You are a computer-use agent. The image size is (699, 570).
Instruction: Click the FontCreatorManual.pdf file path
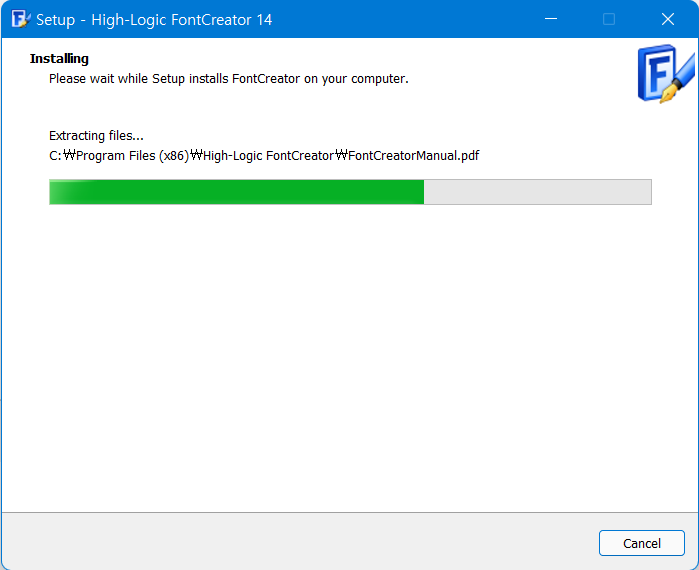(264, 156)
